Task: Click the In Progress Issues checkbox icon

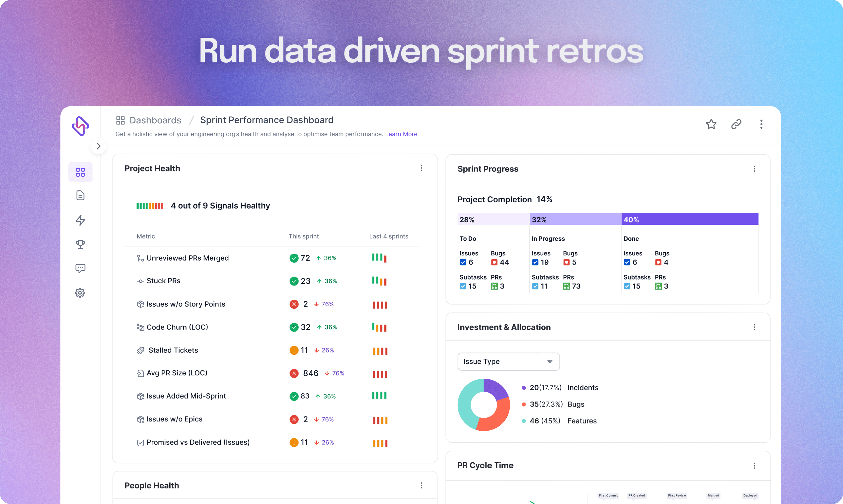Action: tap(535, 262)
